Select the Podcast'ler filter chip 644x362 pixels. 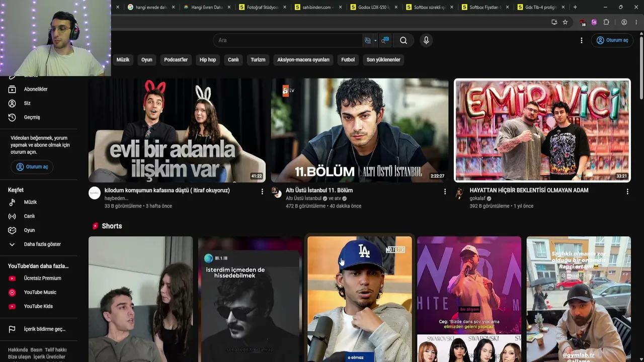[x=176, y=60]
